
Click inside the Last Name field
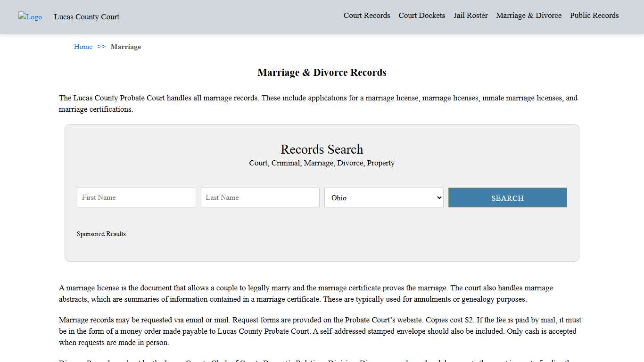pos(260,197)
